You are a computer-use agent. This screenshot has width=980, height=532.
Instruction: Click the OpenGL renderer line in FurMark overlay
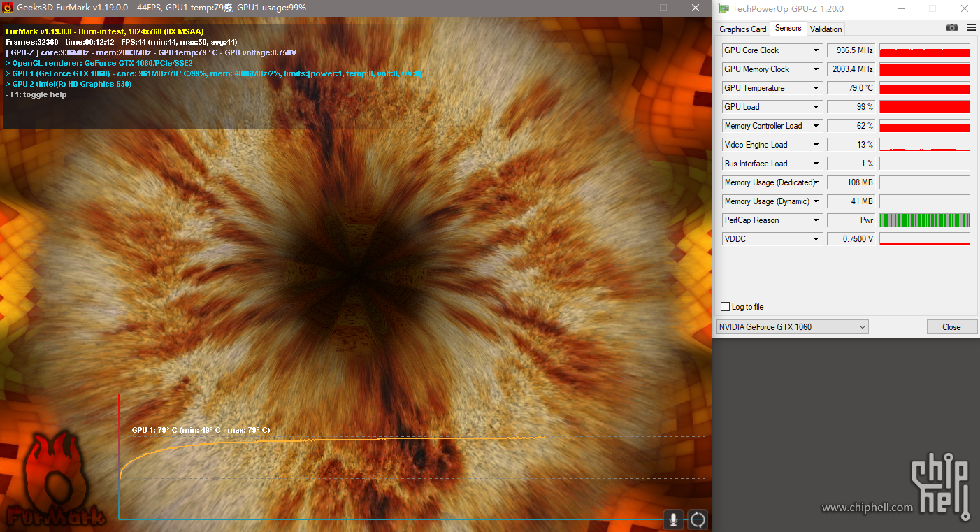99,63
